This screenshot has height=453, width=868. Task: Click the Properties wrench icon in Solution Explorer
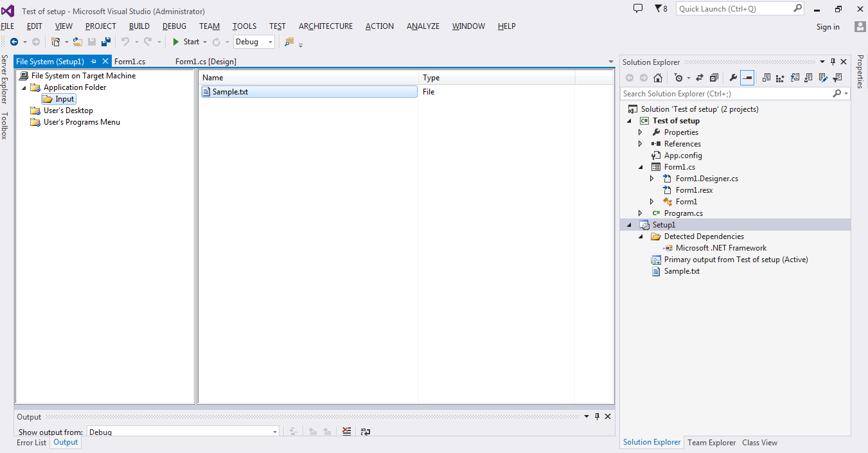click(733, 78)
